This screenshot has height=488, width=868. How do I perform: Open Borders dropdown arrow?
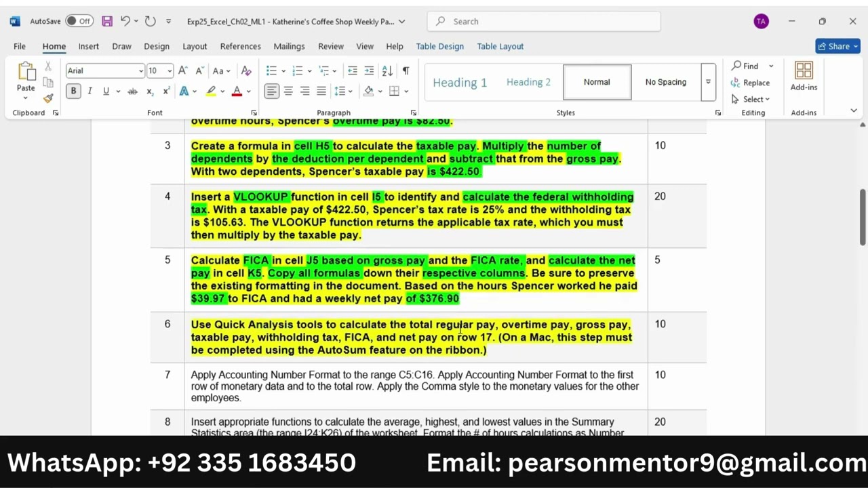pos(406,91)
